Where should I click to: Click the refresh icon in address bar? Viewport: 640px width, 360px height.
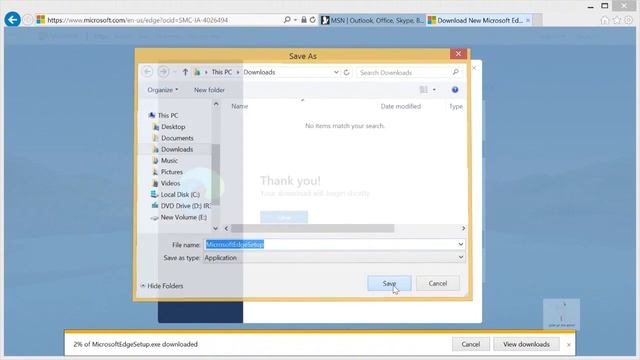[313, 20]
